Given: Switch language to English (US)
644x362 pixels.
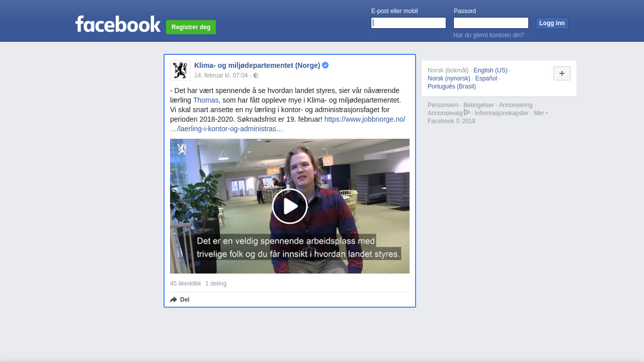Looking at the screenshot, I should (x=491, y=70).
